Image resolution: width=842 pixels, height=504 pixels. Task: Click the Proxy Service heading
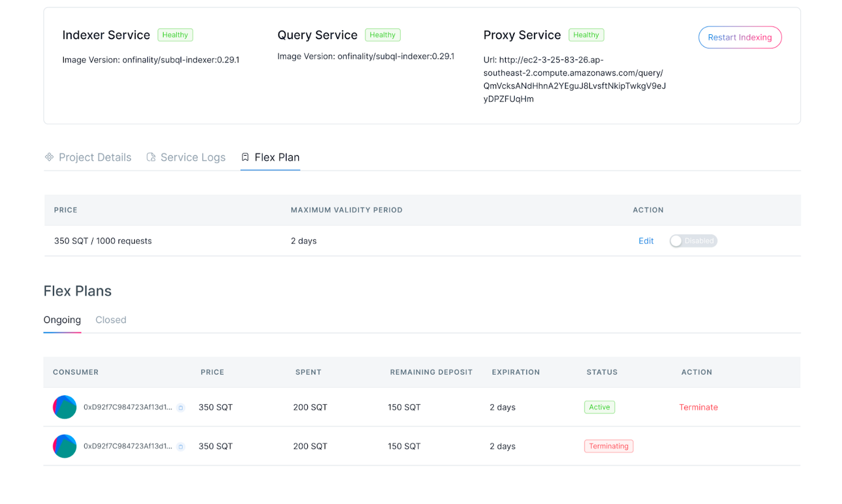522,35
